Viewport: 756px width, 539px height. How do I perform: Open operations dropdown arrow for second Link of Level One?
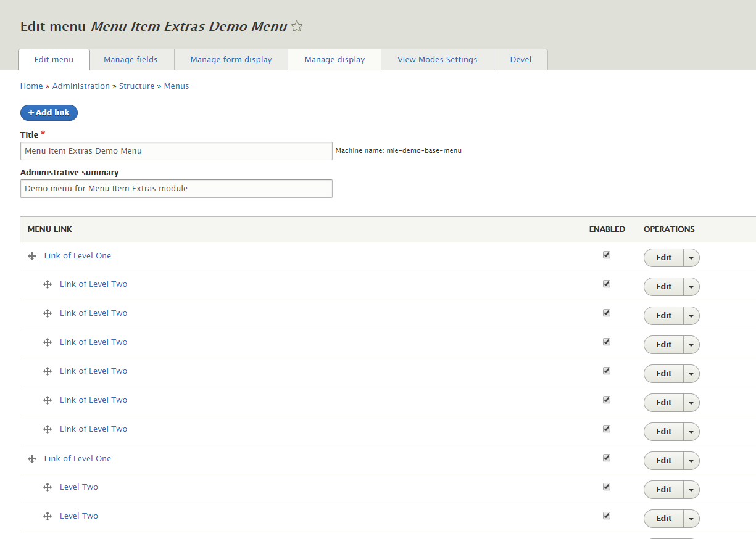[x=691, y=461]
